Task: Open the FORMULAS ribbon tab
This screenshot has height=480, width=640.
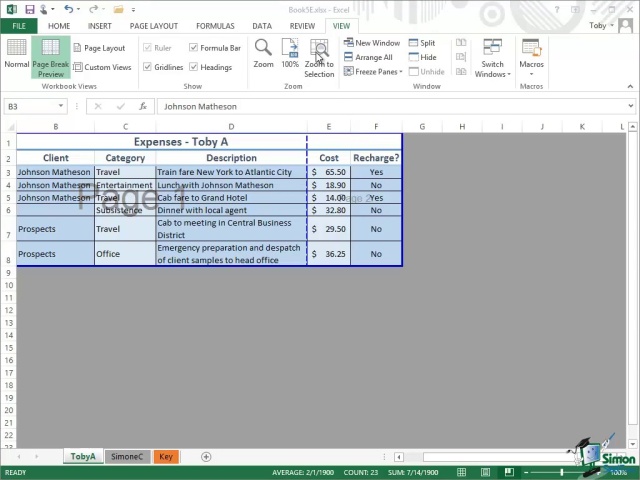Action: point(215,26)
